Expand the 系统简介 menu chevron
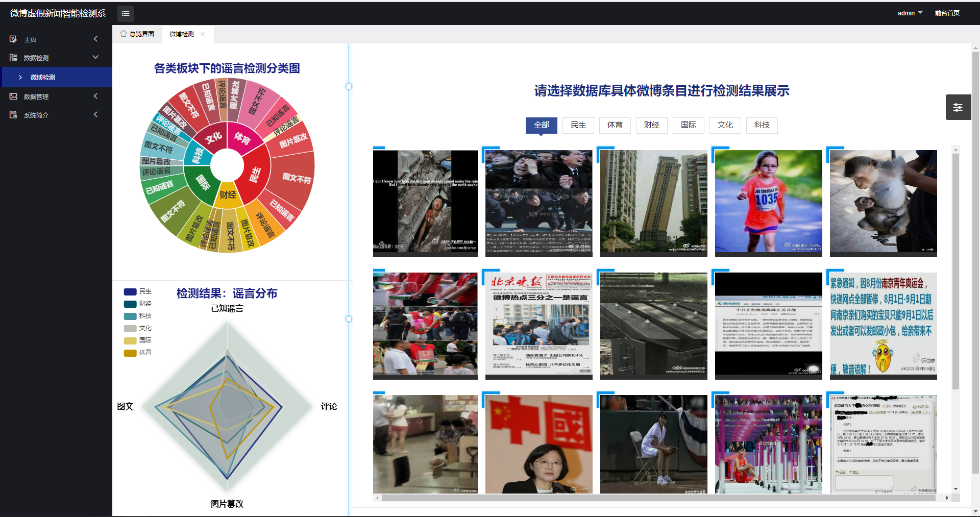Image resolution: width=980 pixels, height=517 pixels. [x=95, y=114]
